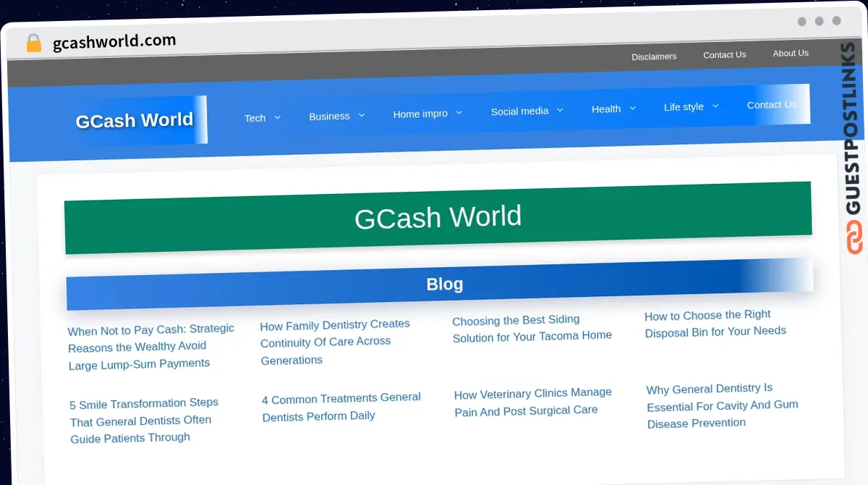Open the Home impro menu item
Viewport: 868px width, 485px height.
tap(420, 114)
